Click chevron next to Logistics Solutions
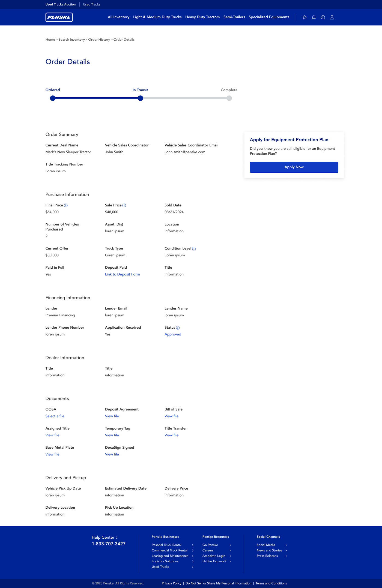382x588 pixels. click(x=193, y=561)
